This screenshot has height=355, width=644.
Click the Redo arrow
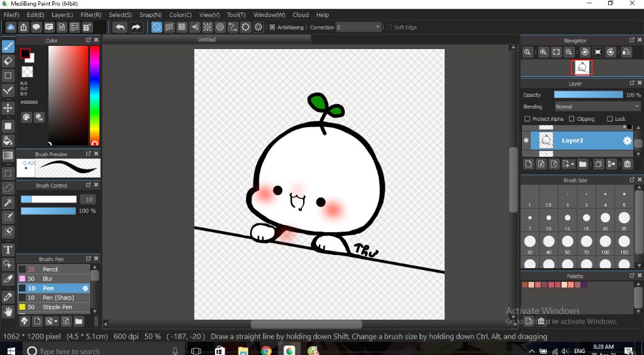coord(136,27)
